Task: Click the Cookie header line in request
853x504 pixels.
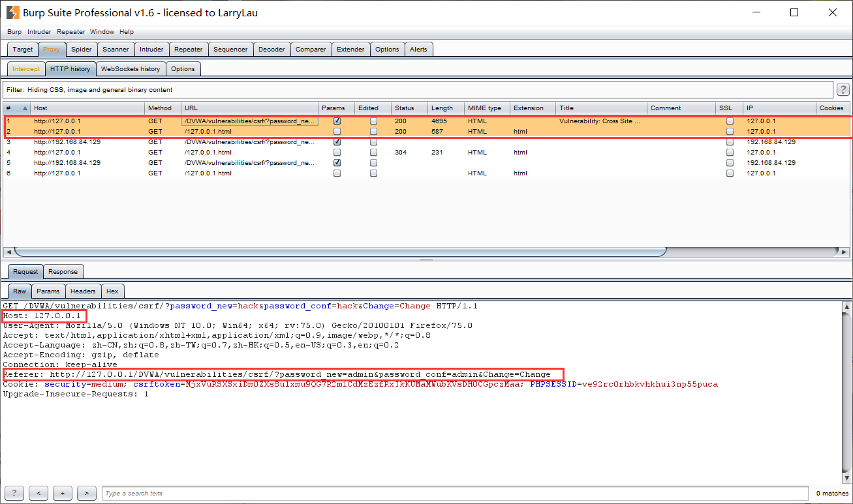Action: 360,384
